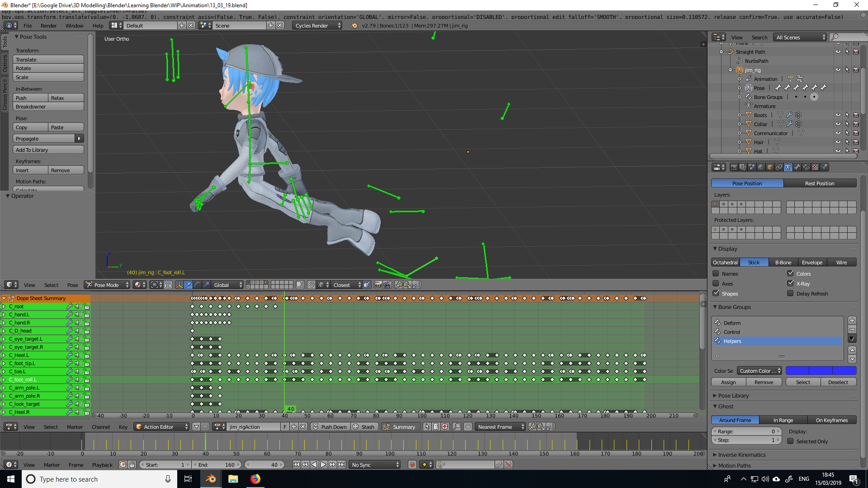The width and height of the screenshot is (868, 488).
Task: Open the No Sync dropdown
Action: (x=375, y=465)
